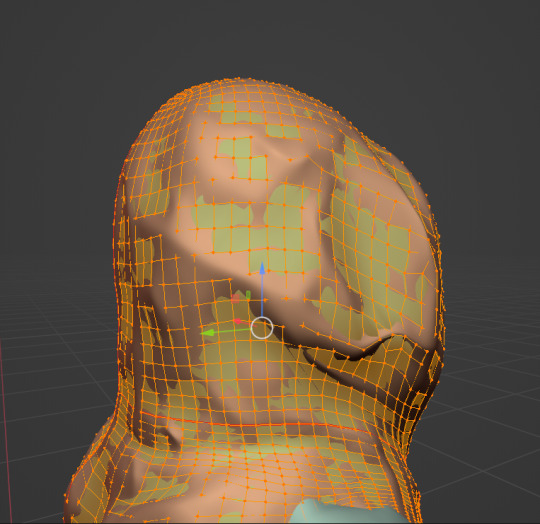This screenshot has height=524, width=540.
Task: Click the white circle free-move gizmo handle
Action: pos(262,328)
